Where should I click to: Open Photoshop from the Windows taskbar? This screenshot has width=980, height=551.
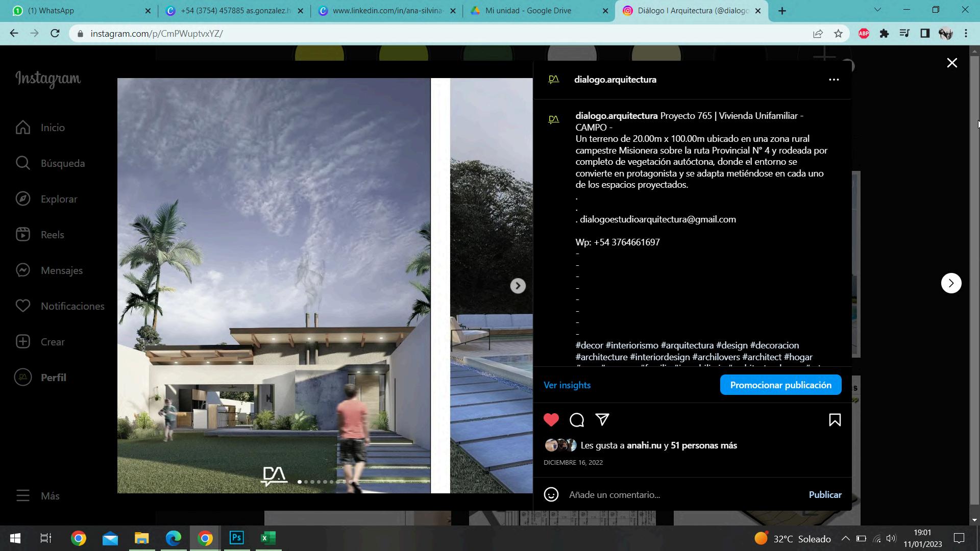click(x=237, y=538)
